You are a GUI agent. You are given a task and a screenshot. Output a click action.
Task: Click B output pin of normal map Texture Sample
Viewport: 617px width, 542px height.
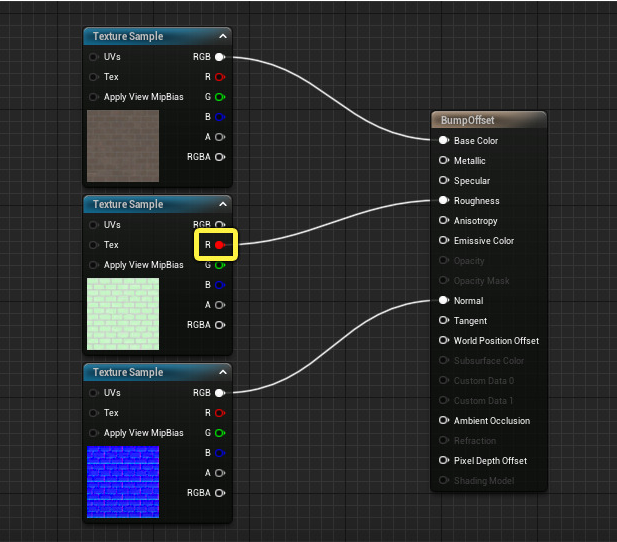click(220, 453)
